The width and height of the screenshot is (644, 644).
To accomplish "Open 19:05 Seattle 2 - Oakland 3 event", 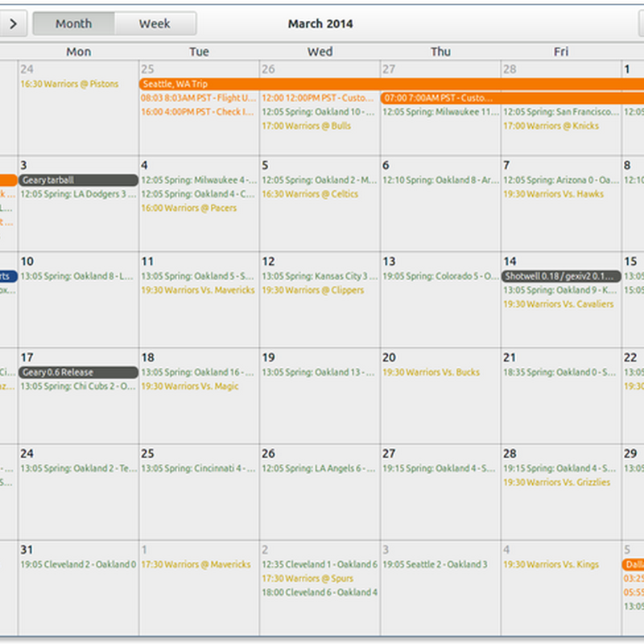I will [435, 564].
